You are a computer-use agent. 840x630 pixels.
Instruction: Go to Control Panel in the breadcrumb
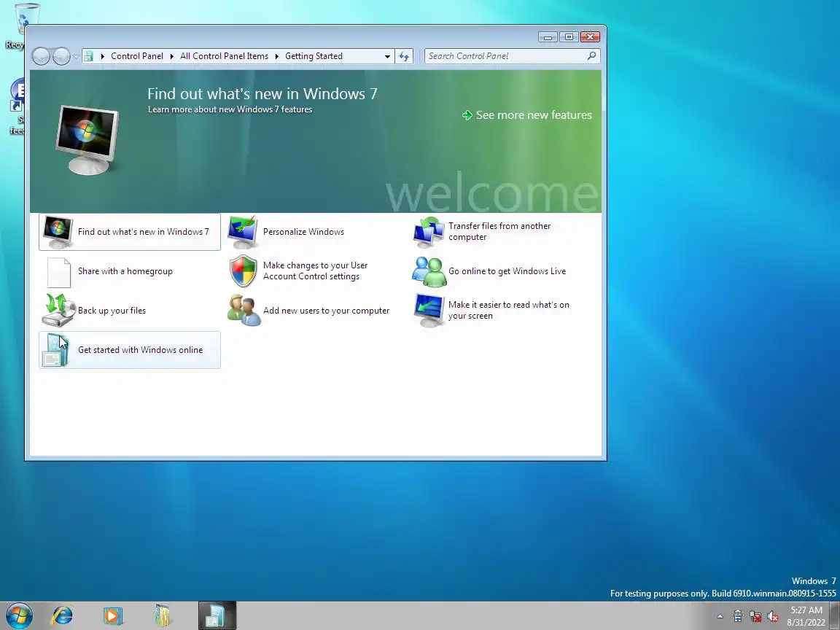[137, 56]
